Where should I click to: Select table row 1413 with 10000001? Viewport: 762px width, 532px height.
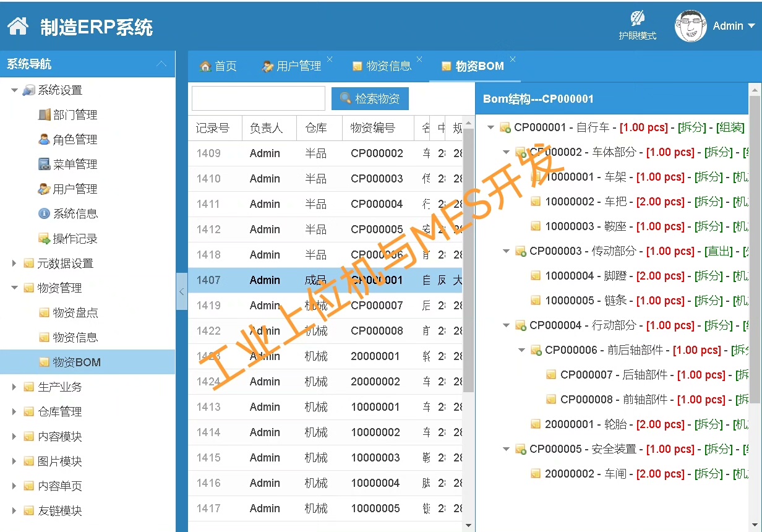click(325, 407)
